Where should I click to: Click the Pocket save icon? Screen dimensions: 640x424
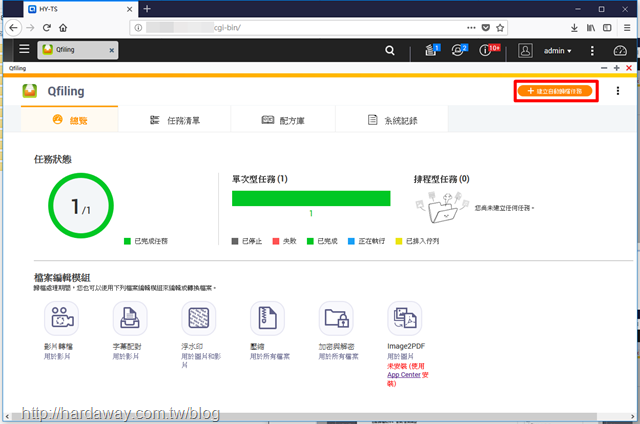pyautogui.click(x=486, y=28)
